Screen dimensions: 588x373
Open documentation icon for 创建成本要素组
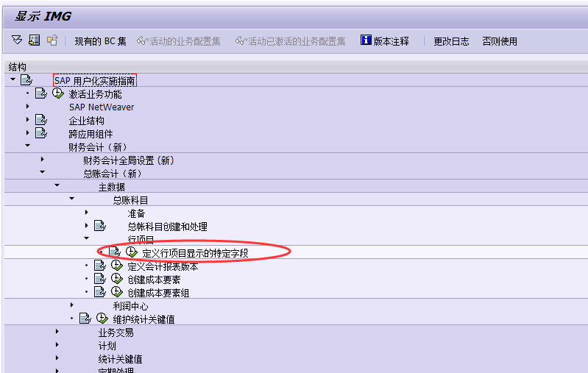[100, 291]
